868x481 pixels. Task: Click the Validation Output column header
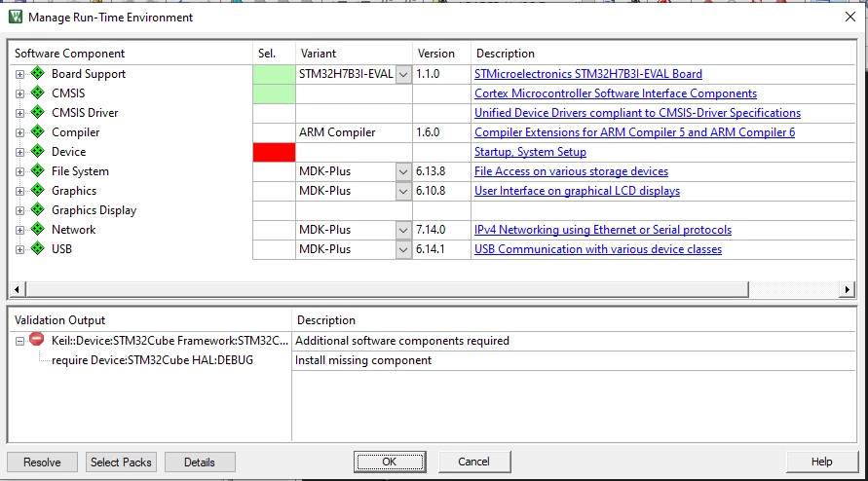point(149,320)
